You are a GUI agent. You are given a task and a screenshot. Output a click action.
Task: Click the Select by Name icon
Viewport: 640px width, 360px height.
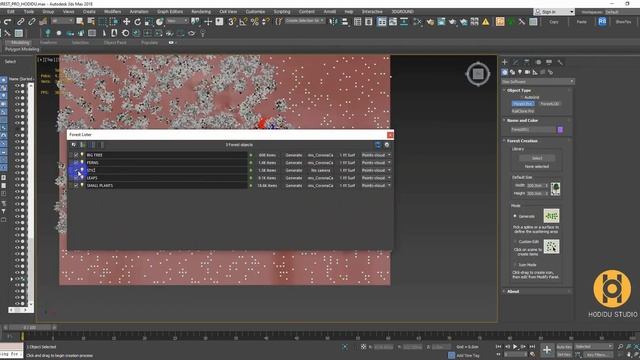pos(91,22)
